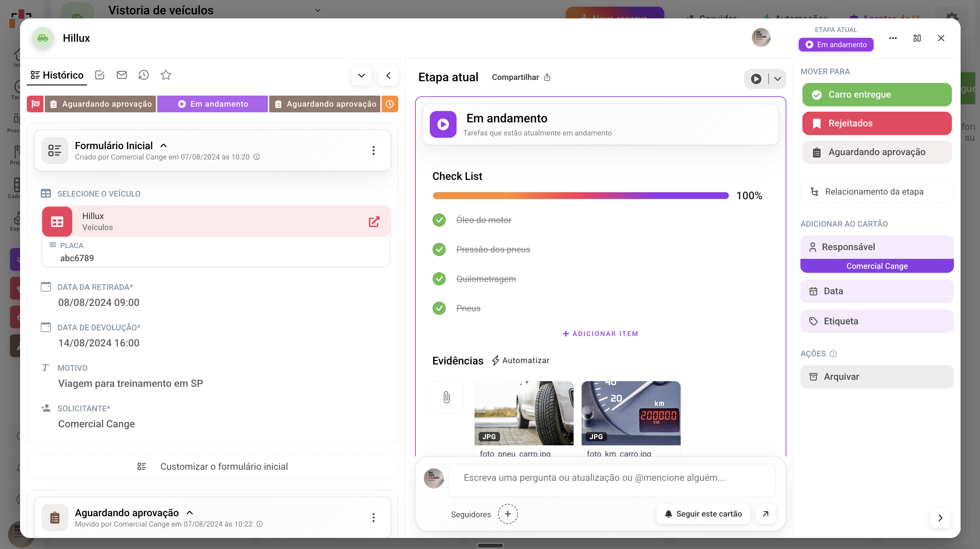980x549 pixels.
Task: Open the checklist tasks tab icon
Action: coord(100,75)
